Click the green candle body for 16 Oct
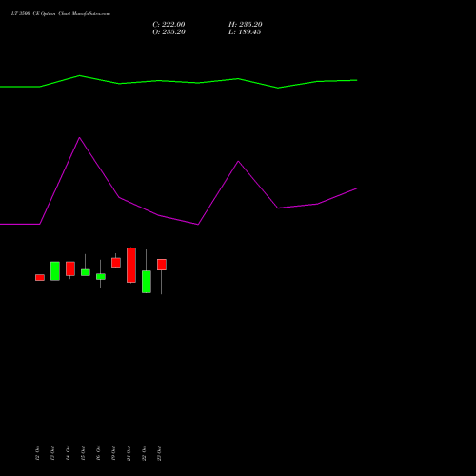This screenshot has height=476, width=476. pyautogui.click(x=101, y=277)
